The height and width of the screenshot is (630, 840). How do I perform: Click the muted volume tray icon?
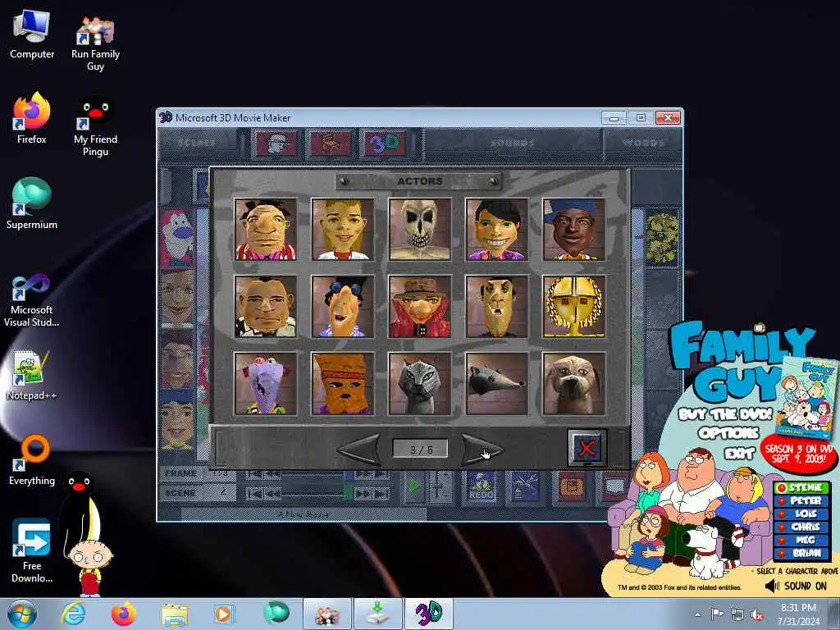(757, 614)
